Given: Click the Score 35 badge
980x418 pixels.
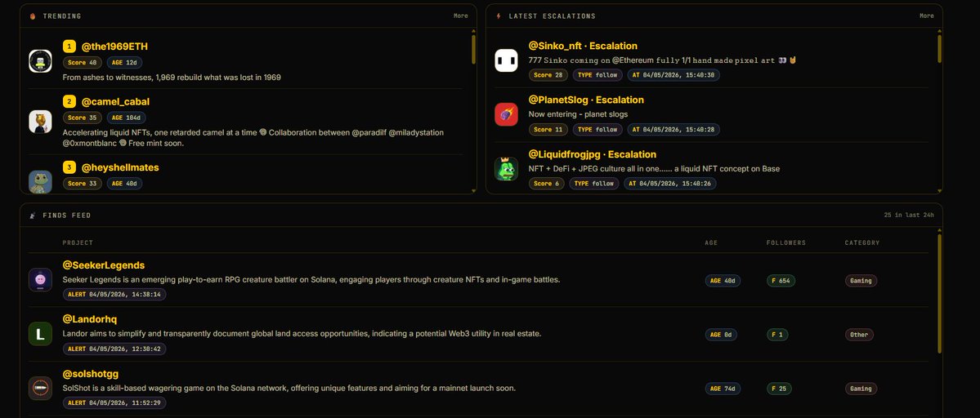Looking at the screenshot, I should (83, 118).
